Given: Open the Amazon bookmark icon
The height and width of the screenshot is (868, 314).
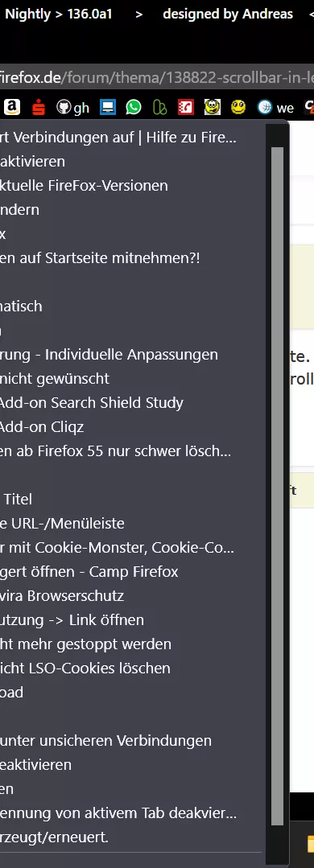Looking at the screenshot, I should pos(12,107).
